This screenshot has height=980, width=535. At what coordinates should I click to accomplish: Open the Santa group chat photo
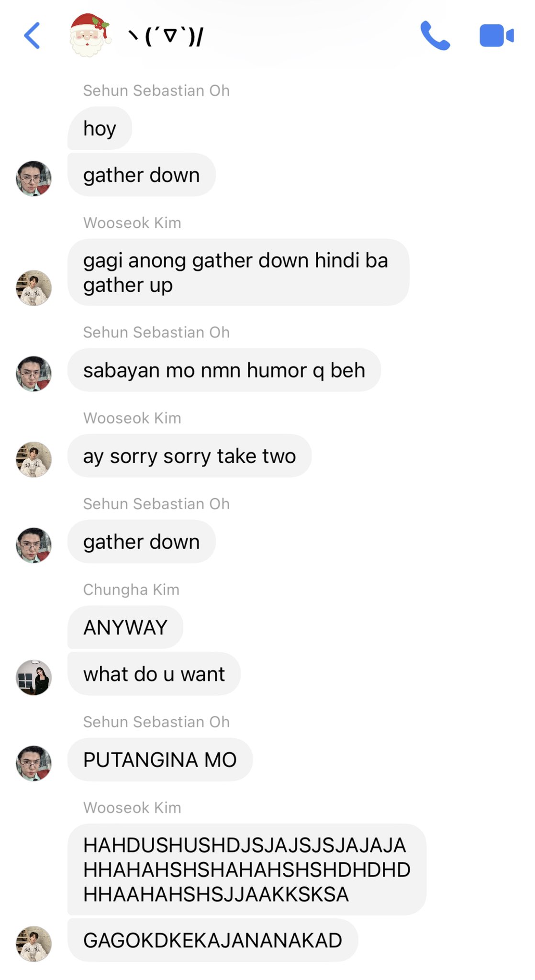coord(89,35)
